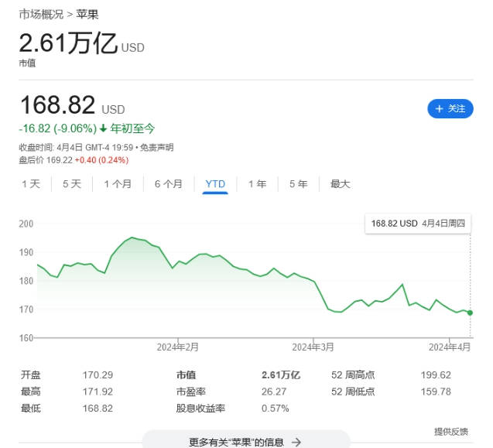Switch to the 1 年 tab
Image resolution: width=493 pixels, height=448 pixels.
tap(257, 184)
